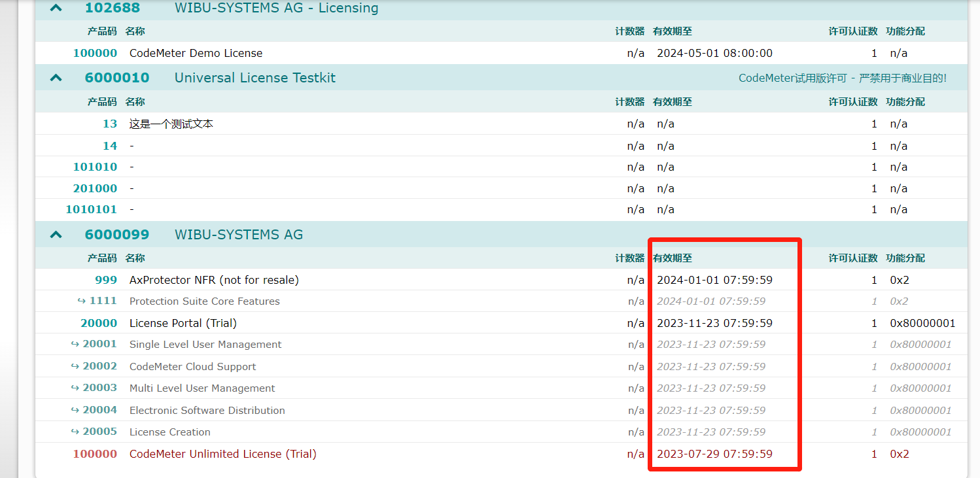The image size is (980, 478).
Task: Click the 'Universal License Testkit' heading text
Action: 255,78
